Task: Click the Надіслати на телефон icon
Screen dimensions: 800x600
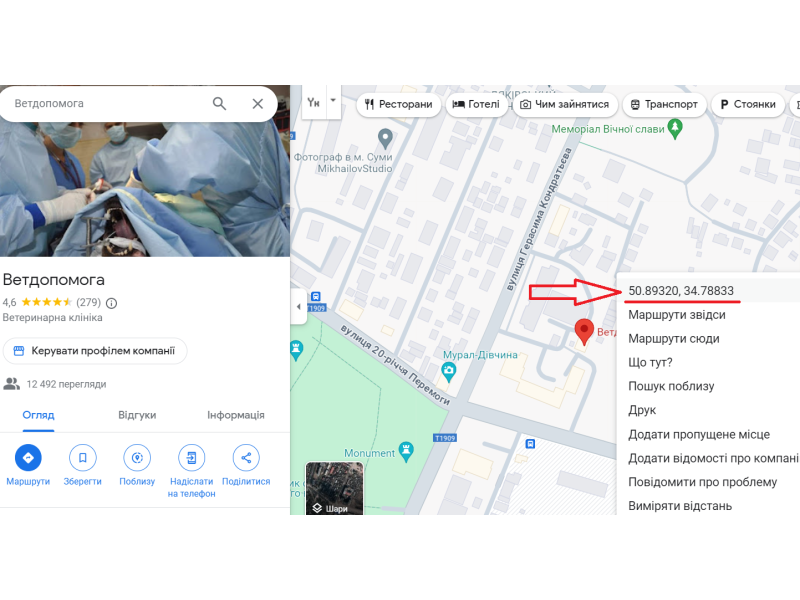Action: (191, 458)
